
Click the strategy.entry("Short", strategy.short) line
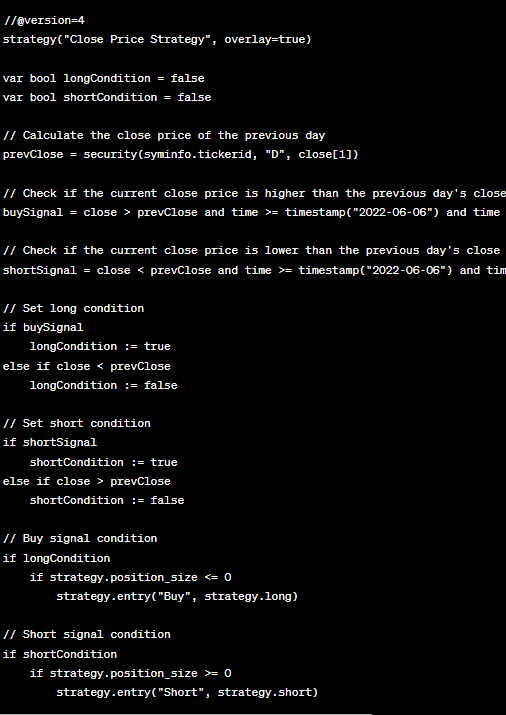point(187,693)
